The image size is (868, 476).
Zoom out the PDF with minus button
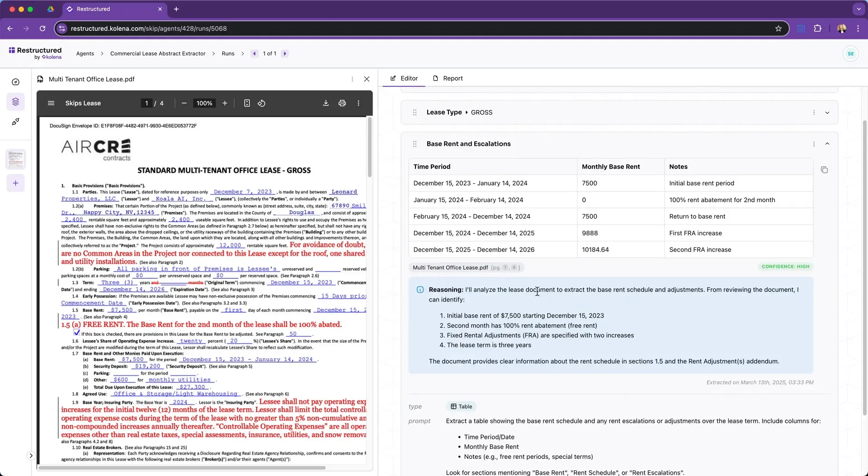click(x=184, y=103)
